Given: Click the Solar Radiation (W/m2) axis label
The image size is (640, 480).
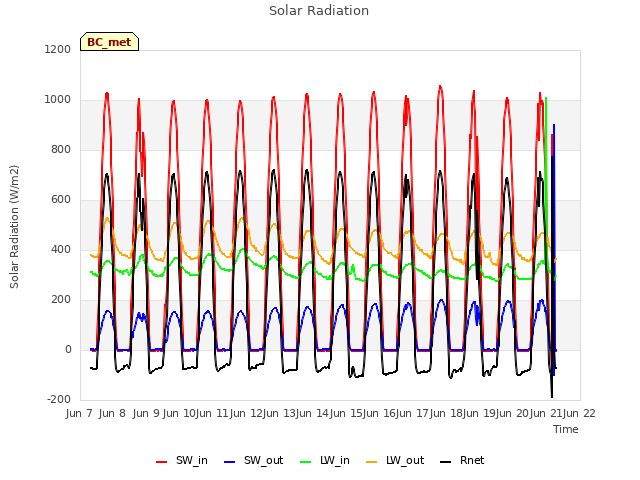Looking at the screenshot, I should coord(14,227).
